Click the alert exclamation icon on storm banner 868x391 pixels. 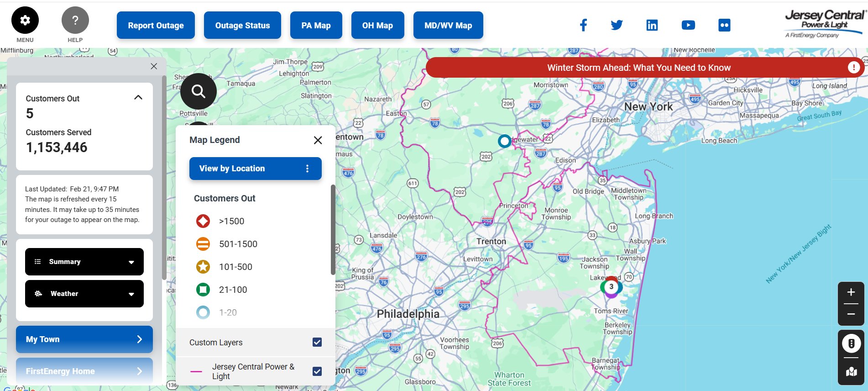[x=854, y=68]
